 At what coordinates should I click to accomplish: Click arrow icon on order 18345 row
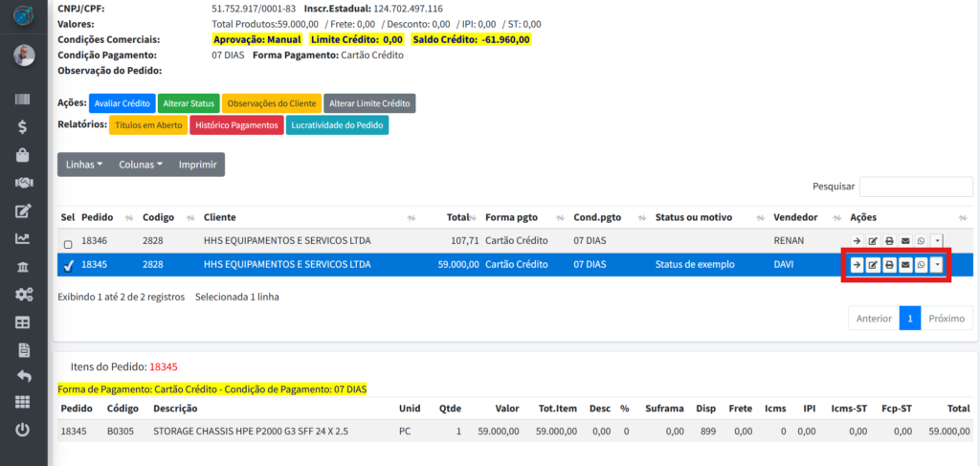coord(857,265)
